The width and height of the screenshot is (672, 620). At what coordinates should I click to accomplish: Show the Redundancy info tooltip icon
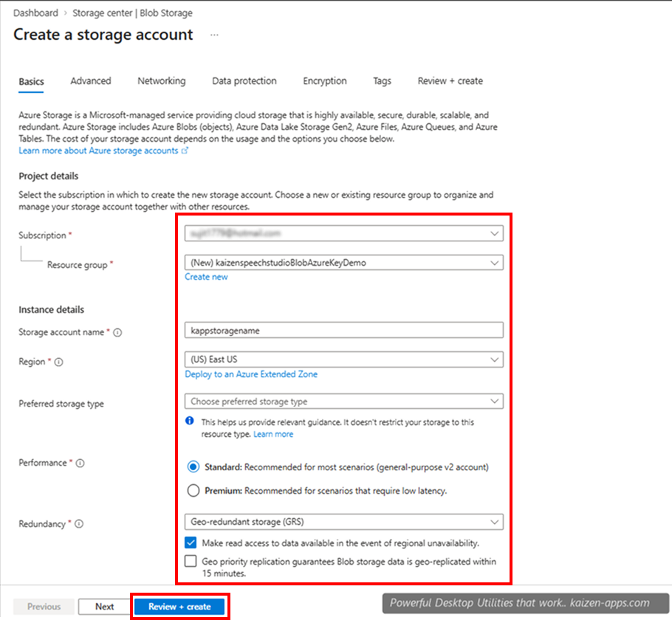point(78,524)
